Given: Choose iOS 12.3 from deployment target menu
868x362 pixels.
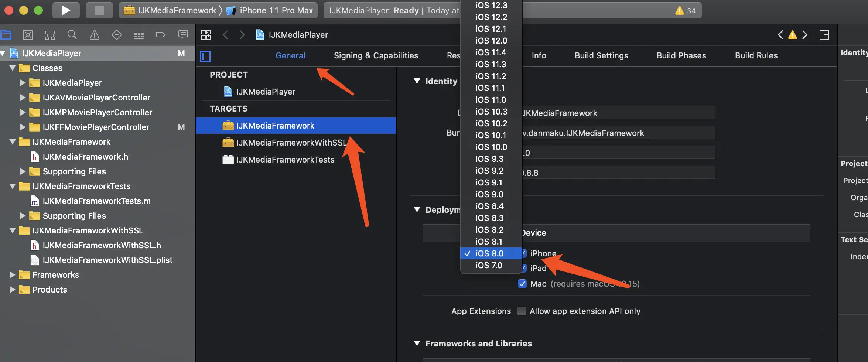Looking at the screenshot, I should [x=491, y=5].
